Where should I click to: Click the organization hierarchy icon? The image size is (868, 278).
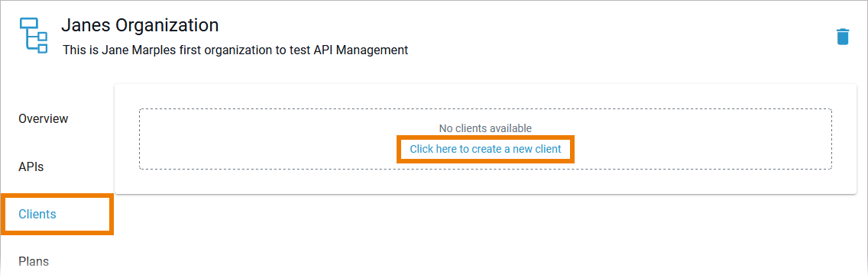[34, 35]
